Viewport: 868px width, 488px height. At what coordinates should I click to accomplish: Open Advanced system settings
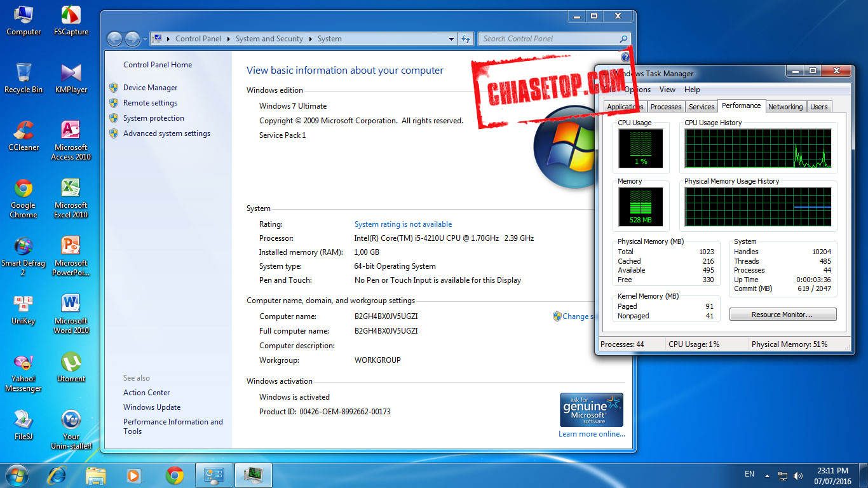167,133
